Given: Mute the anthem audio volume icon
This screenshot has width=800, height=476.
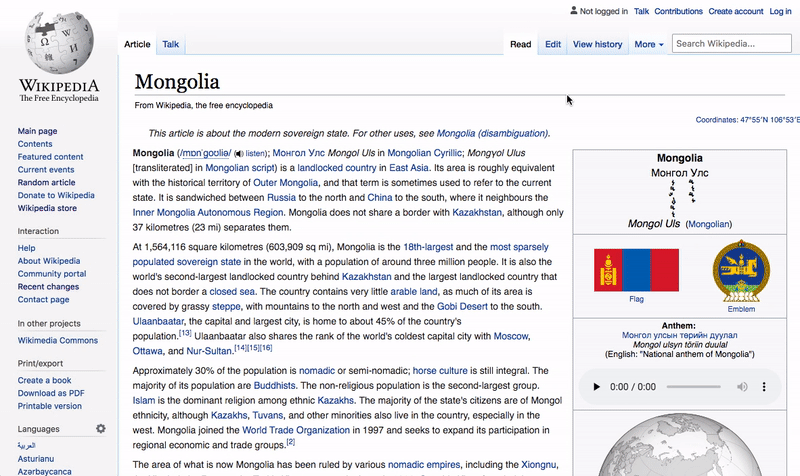Looking at the screenshot, I should (x=742, y=387).
